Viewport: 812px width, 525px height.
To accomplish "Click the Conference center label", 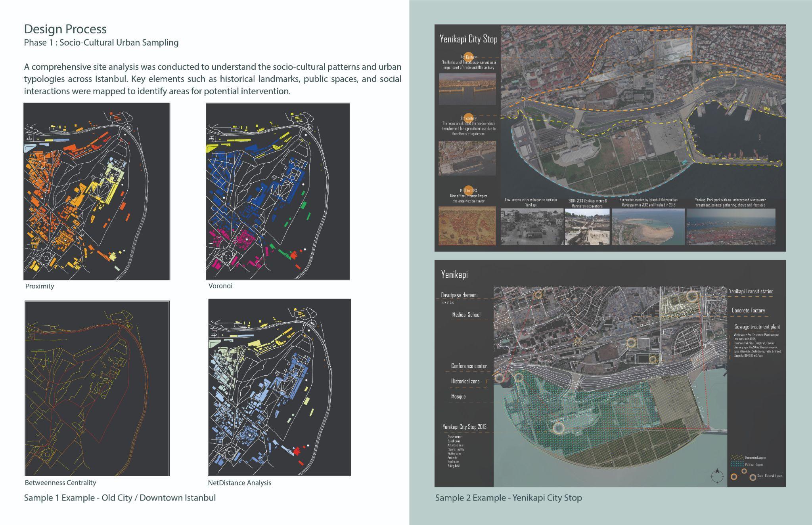I will [469, 366].
